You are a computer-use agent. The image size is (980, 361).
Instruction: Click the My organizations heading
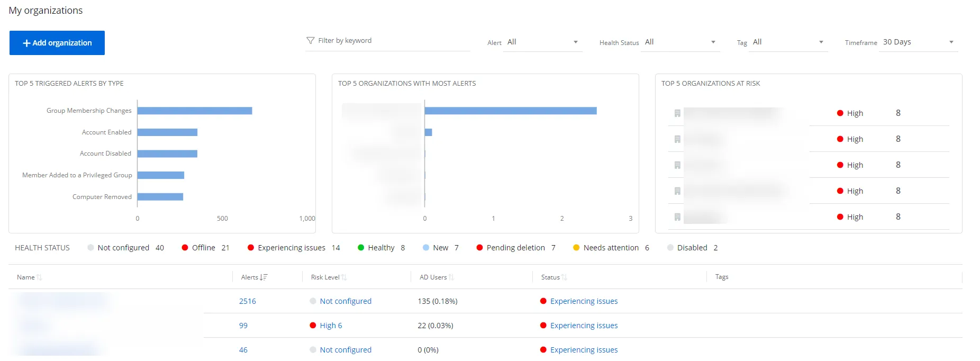pos(46,11)
